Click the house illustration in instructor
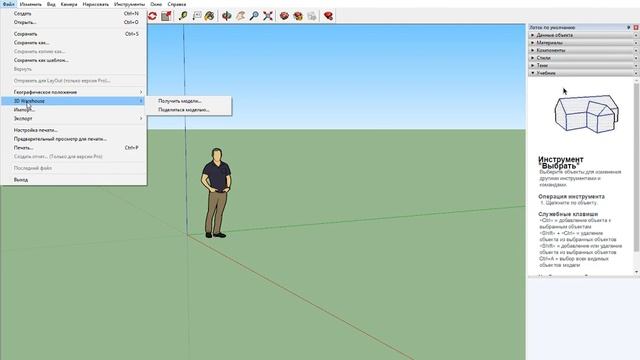The height and width of the screenshot is (360, 640). (x=586, y=113)
